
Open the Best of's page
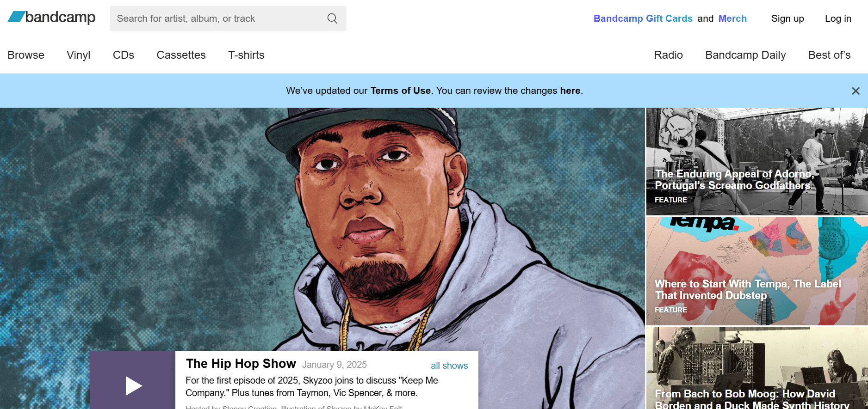pyautogui.click(x=829, y=55)
